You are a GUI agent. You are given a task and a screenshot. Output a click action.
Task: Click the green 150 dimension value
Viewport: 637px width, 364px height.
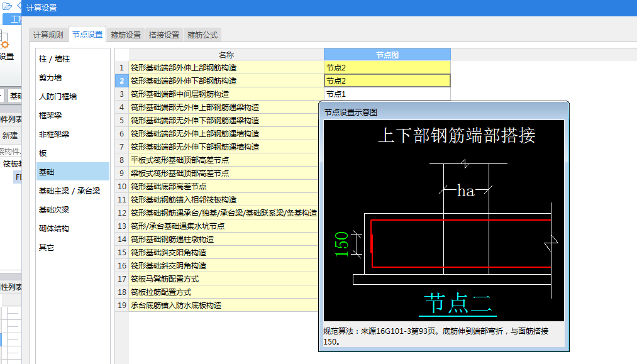[341, 244]
